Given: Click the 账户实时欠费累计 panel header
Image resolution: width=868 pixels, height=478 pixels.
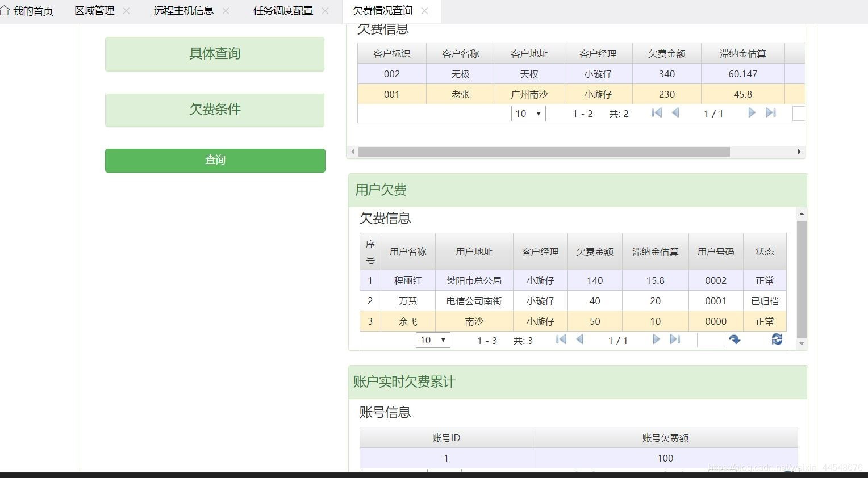Looking at the screenshot, I should [x=578, y=382].
